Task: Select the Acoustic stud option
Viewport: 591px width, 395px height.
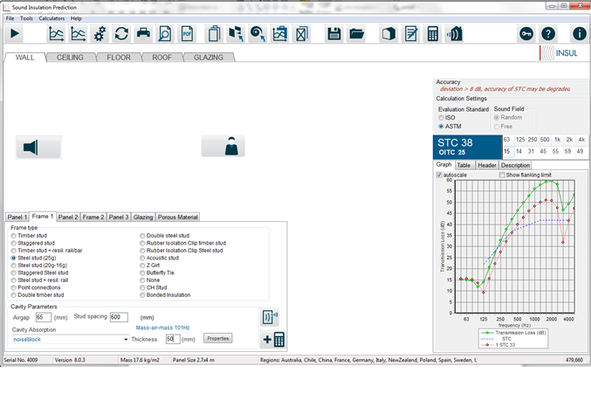Action: pos(142,258)
